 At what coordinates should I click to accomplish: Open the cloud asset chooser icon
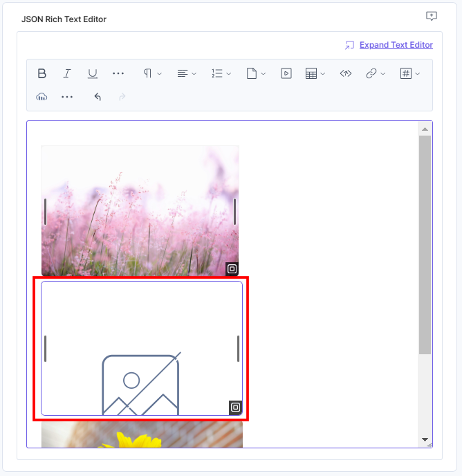42,97
